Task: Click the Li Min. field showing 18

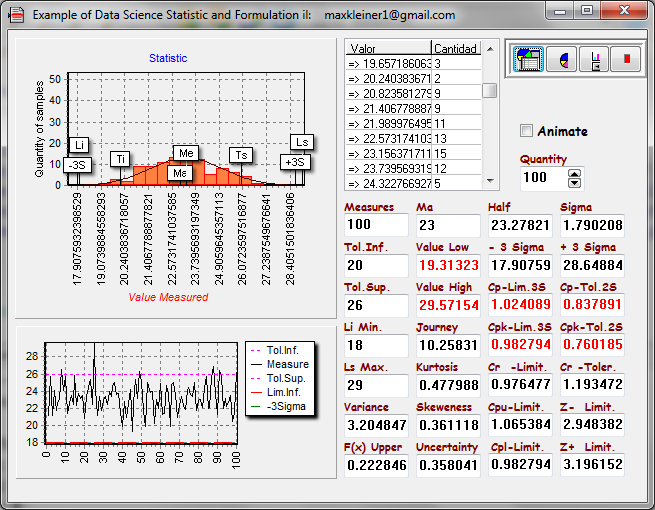Action: [375, 345]
